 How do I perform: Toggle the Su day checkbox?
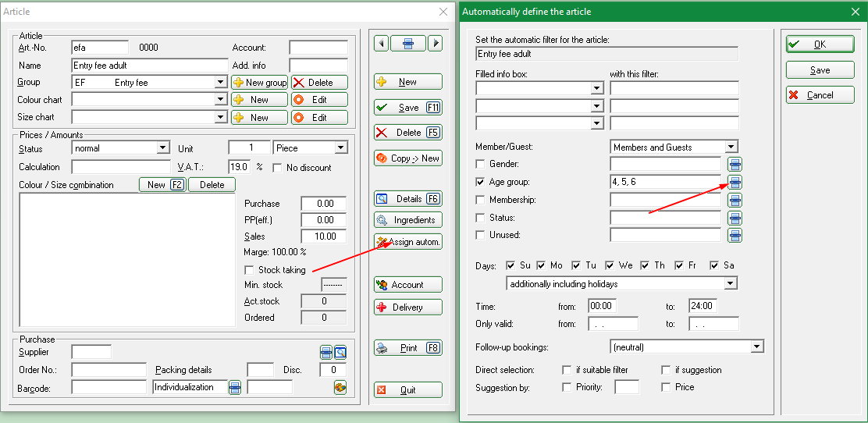(511, 265)
